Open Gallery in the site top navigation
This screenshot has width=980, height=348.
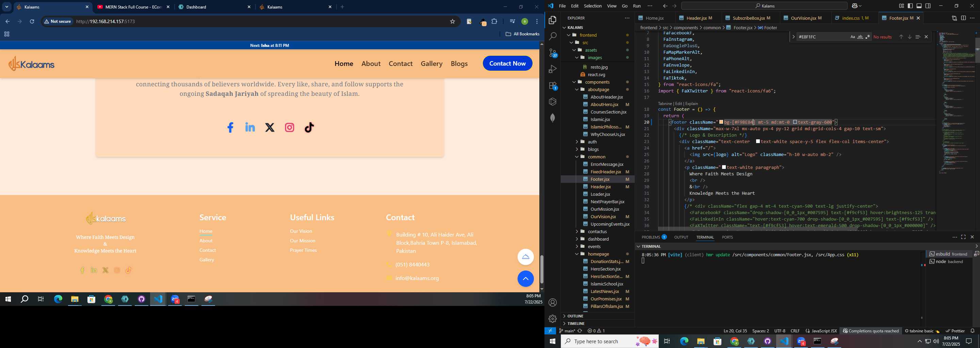[x=431, y=64]
